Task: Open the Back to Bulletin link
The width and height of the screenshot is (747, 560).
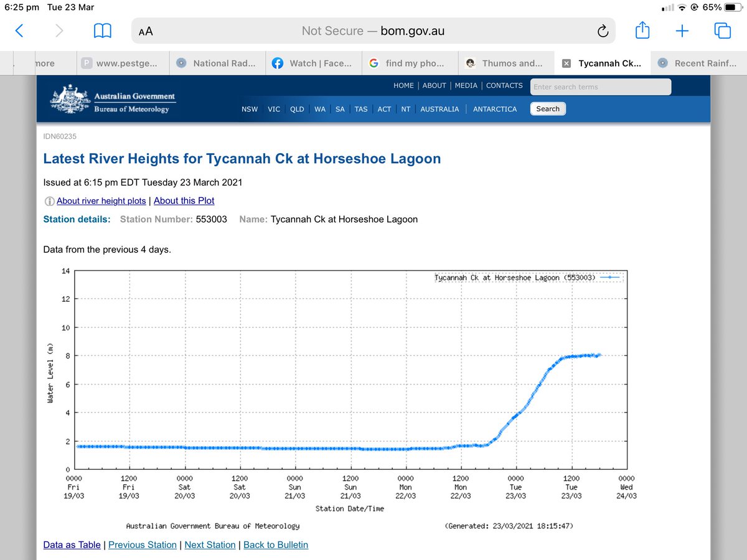Action: coord(276,545)
